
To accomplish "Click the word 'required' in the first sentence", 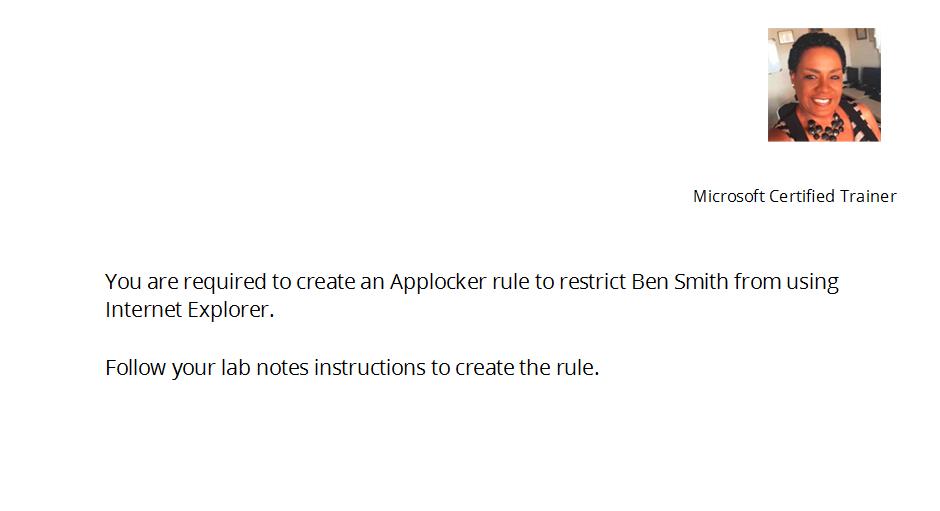I will point(221,282).
